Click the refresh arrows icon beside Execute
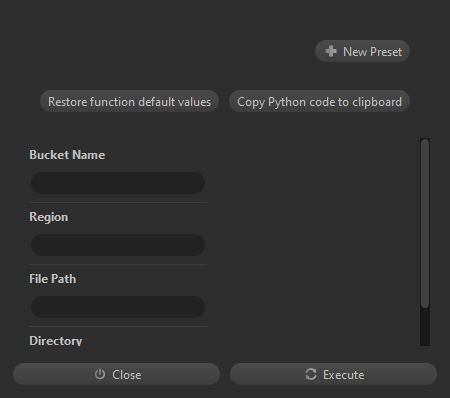 (x=311, y=374)
